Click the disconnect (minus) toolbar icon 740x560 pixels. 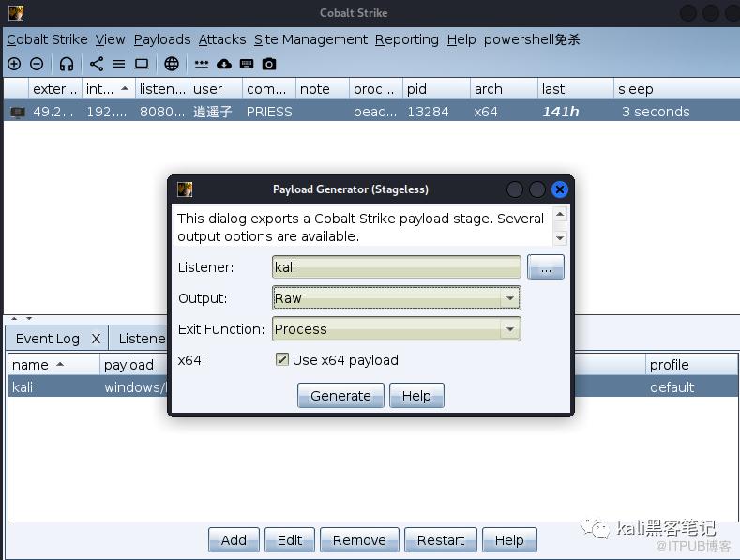point(37,64)
